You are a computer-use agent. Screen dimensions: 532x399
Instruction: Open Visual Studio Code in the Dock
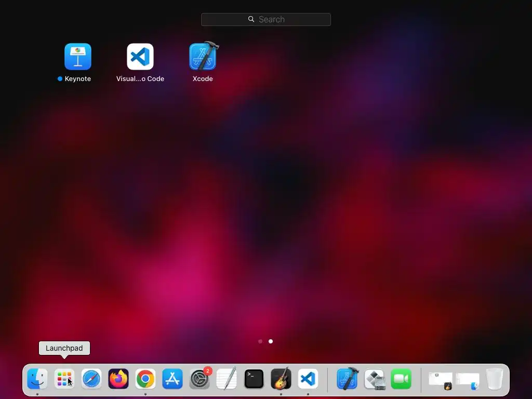[308, 379]
